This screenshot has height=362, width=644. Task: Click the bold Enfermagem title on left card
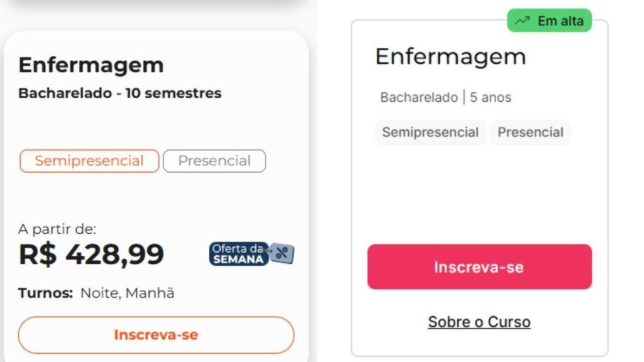(91, 65)
